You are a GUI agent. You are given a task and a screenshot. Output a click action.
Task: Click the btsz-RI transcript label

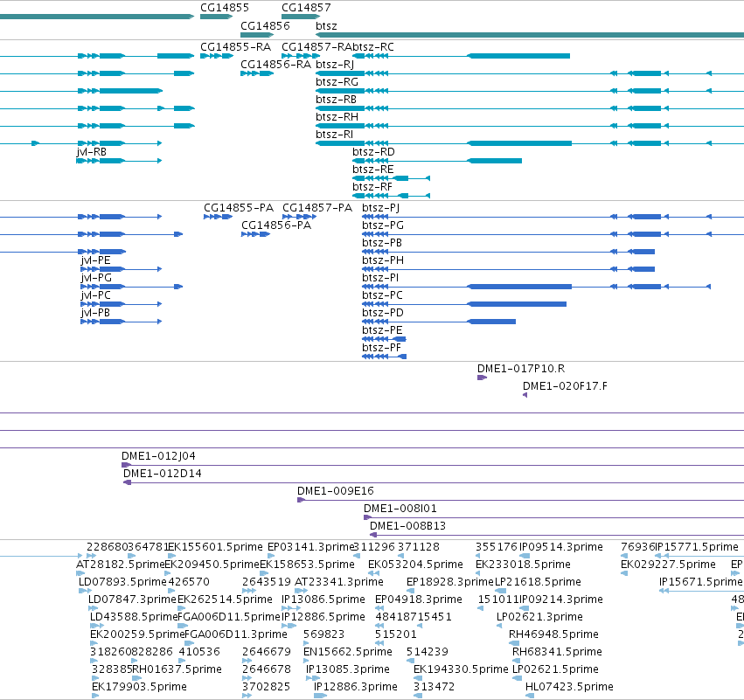pyautogui.click(x=335, y=135)
